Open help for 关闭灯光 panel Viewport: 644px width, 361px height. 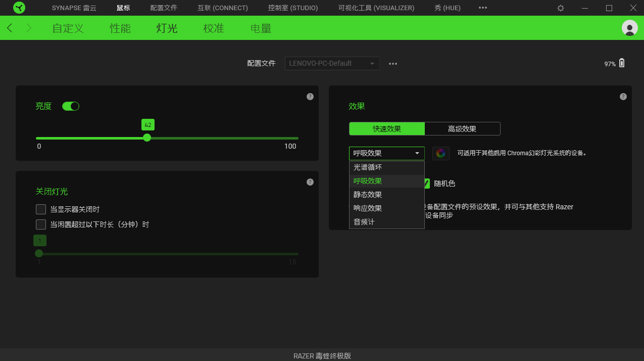[310, 182]
